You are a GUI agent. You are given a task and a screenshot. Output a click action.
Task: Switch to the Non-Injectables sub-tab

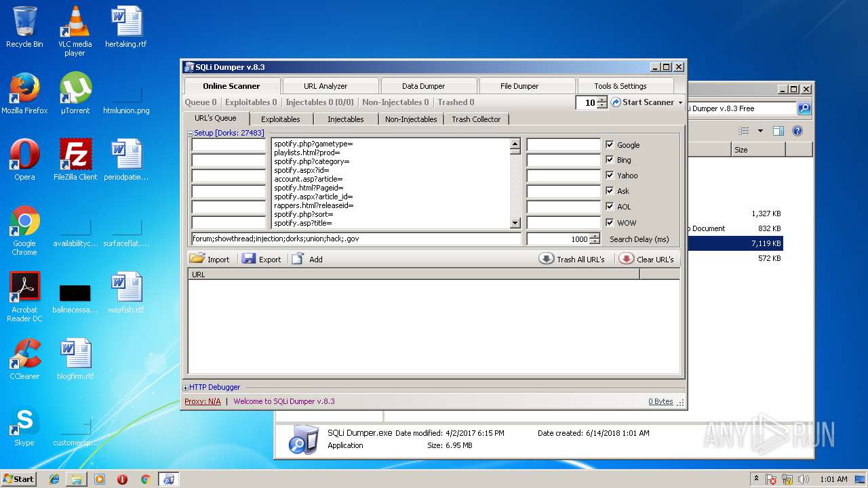pyautogui.click(x=411, y=119)
